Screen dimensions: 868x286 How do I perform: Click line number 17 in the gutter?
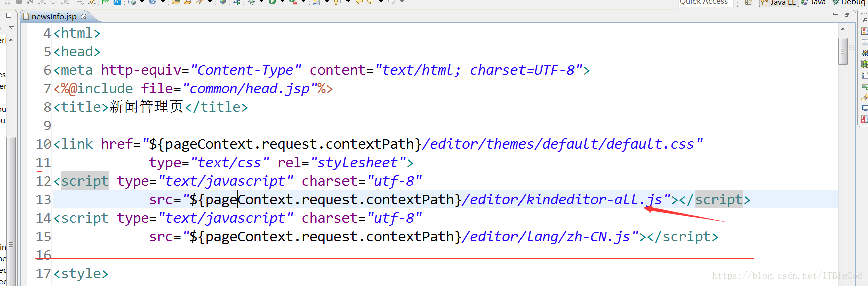point(43,274)
